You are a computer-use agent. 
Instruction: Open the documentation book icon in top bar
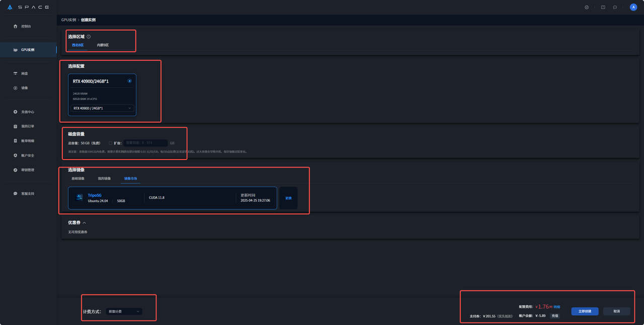tap(603, 8)
